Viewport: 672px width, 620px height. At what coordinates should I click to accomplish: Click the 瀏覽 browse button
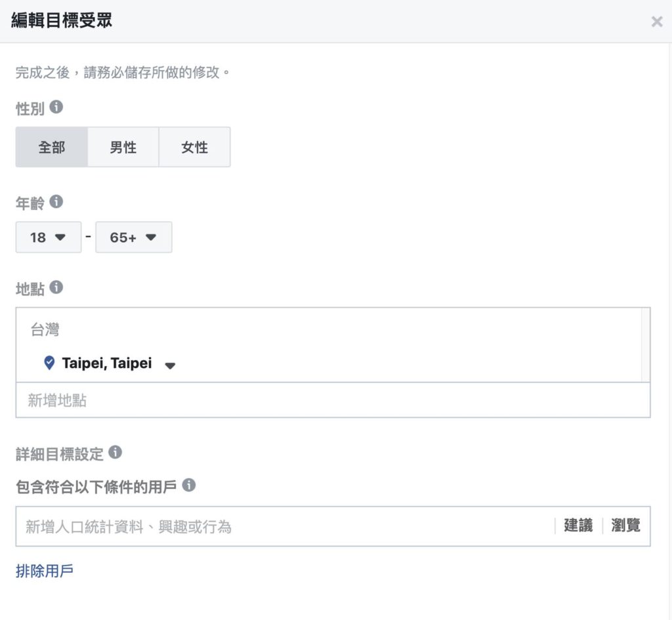pyautogui.click(x=625, y=526)
